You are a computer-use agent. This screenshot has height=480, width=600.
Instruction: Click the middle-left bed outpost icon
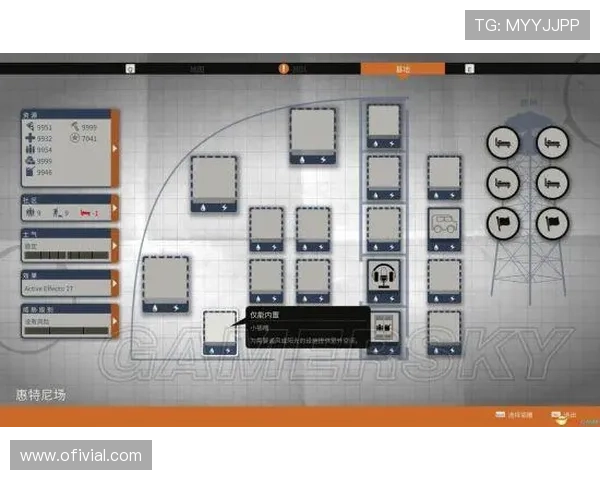pyautogui.click(x=503, y=182)
